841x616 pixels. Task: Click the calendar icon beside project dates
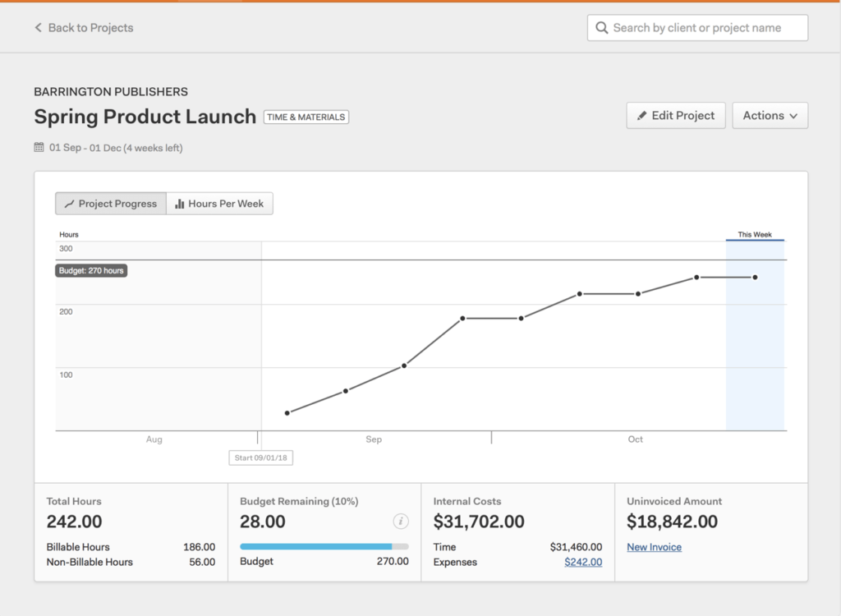(39, 147)
